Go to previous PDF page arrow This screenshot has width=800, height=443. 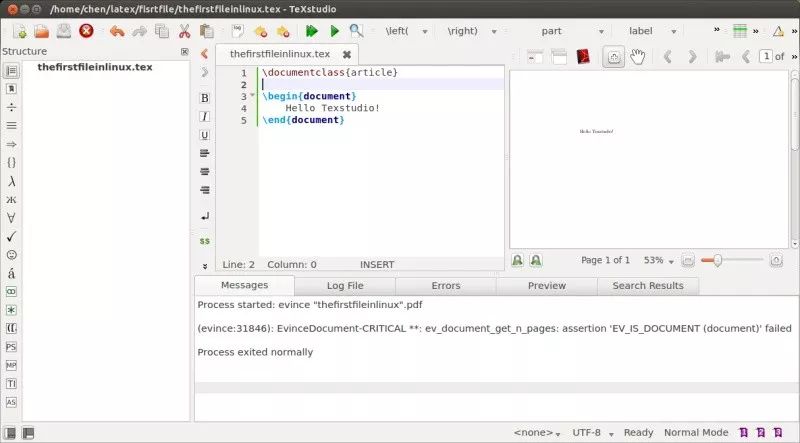click(x=667, y=56)
